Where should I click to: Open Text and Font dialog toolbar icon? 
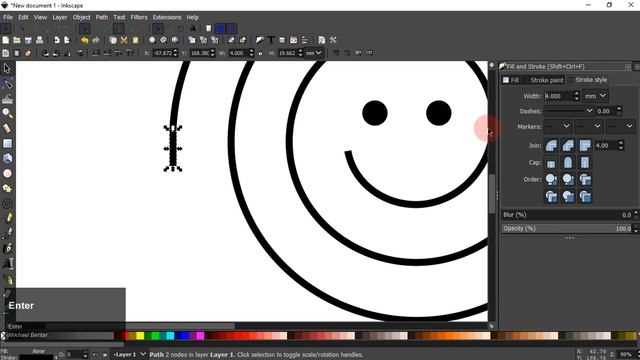tap(271, 40)
